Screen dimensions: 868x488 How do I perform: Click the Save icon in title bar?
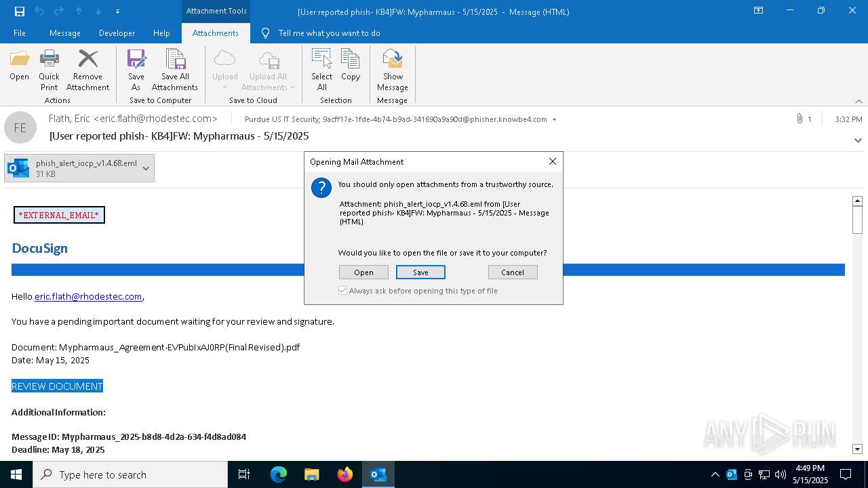(20, 12)
